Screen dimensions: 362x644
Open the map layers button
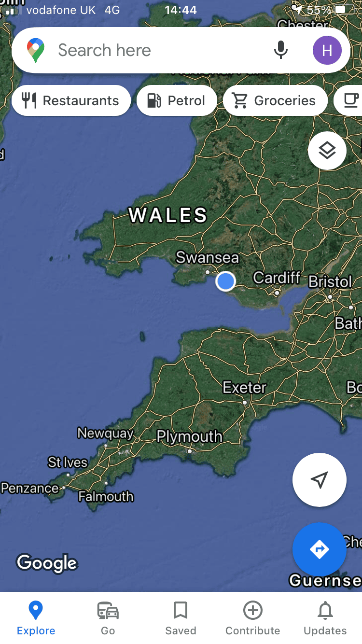tap(327, 151)
